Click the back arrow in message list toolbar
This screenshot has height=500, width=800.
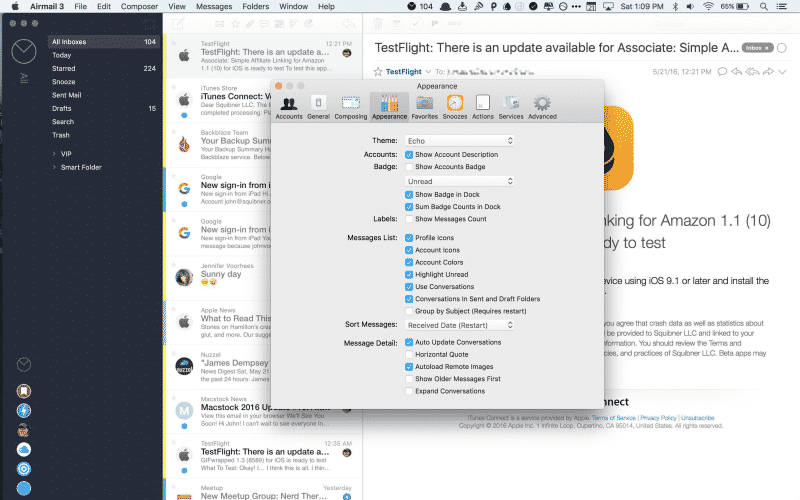348,23
